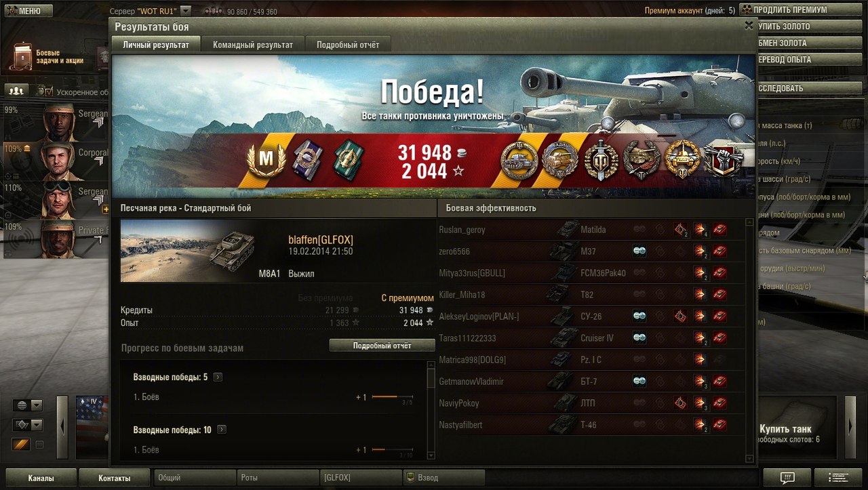Switch to the Подробный отчёт tab
Image resolution: width=868 pixels, height=490 pixels.
point(348,45)
